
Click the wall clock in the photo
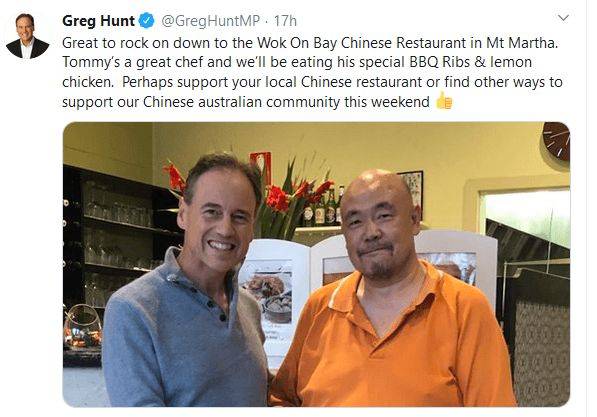[556, 141]
